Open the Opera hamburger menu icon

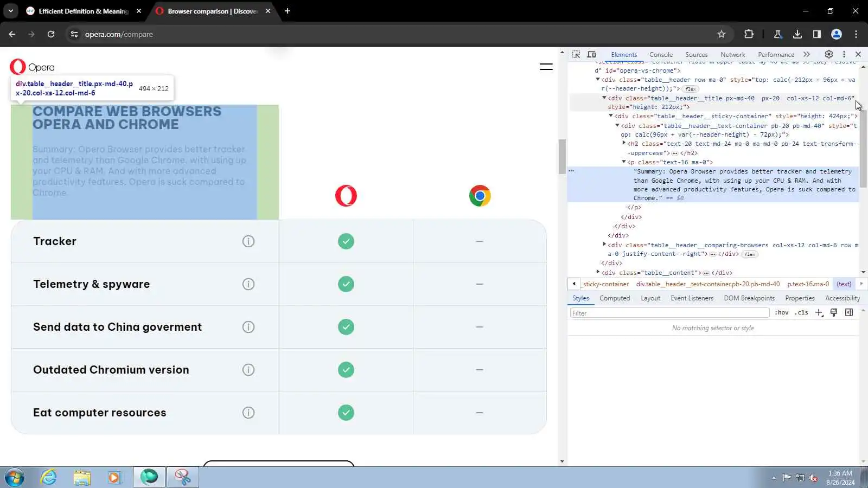pos(546,67)
